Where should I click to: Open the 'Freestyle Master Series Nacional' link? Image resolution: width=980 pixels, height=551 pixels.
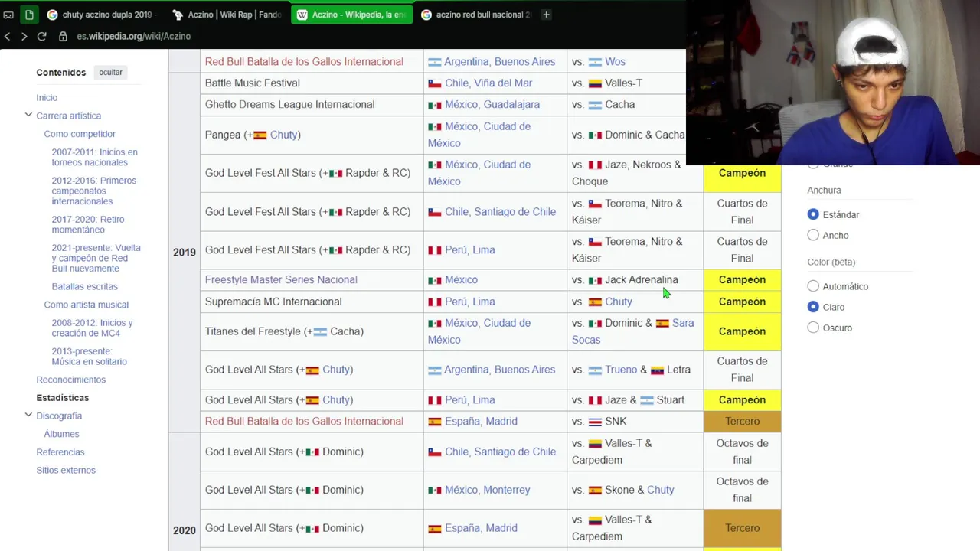pyautogui.click(x=281, y=279)
